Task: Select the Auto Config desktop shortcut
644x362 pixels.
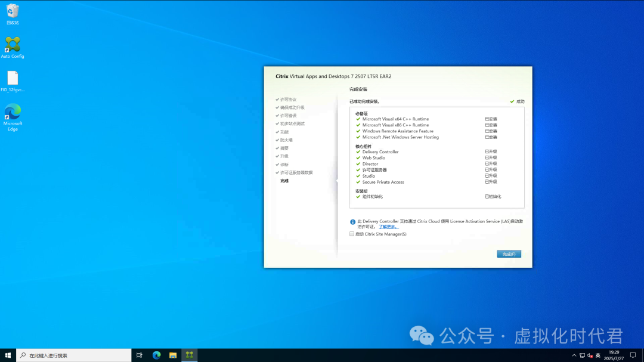Action: click(13, 48)
